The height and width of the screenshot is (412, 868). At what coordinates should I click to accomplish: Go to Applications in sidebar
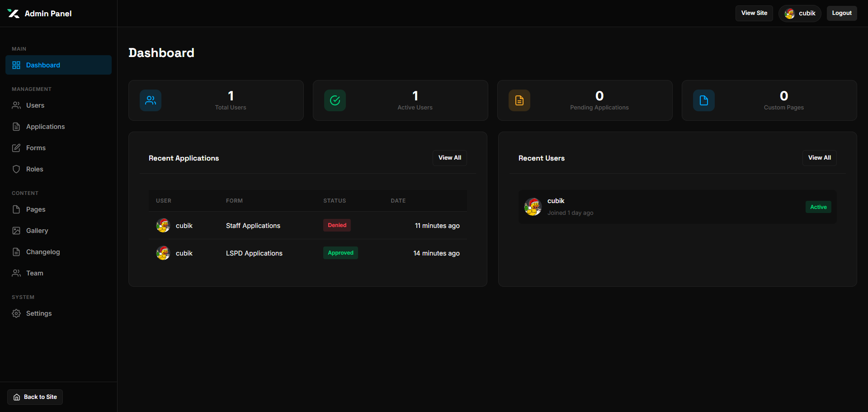58,127
